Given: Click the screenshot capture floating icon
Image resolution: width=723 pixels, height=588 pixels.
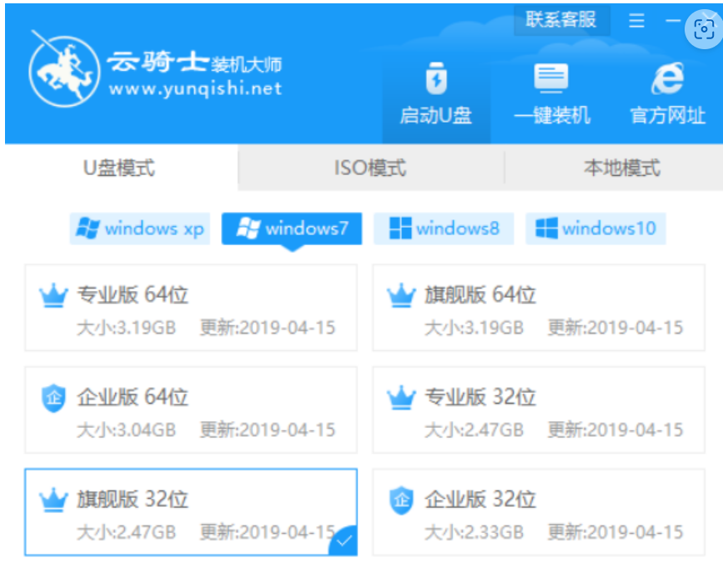Looking at the screenshot, I should [x=704, y=29].
